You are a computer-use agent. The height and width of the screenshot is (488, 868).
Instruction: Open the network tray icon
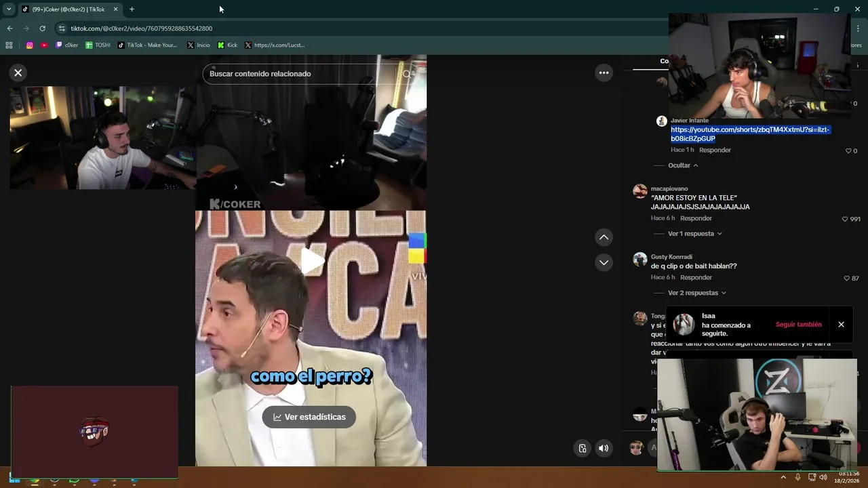812,477
